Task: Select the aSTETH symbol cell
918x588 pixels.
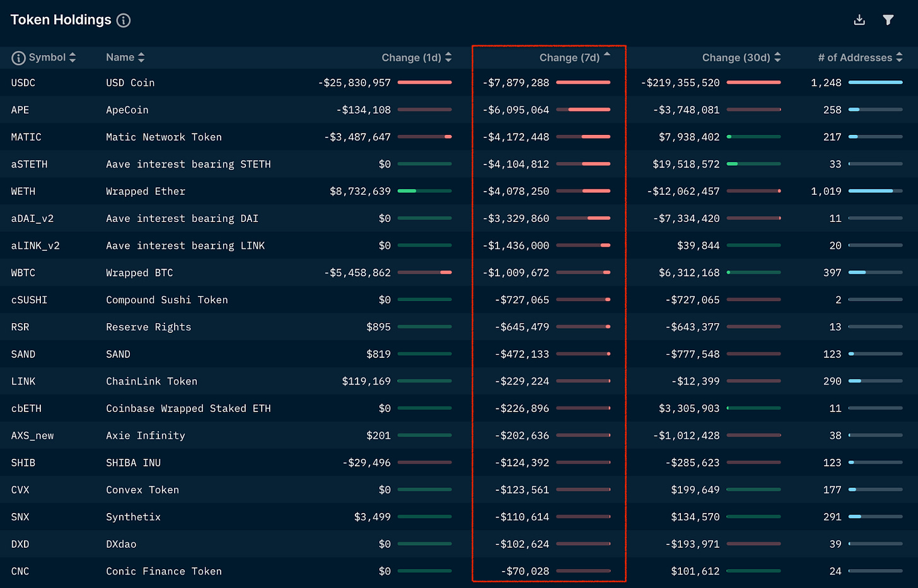Action: (x=29, y=164)
